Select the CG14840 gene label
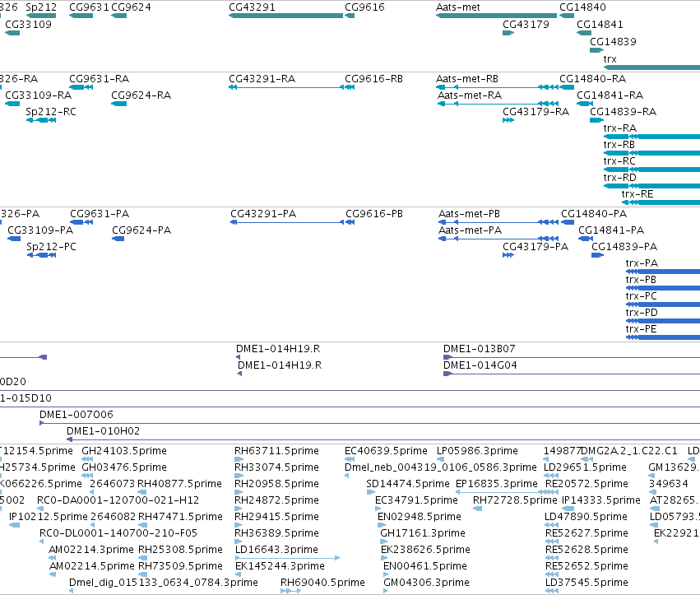This screenshot has width=700, height=595. click(582, 7)
